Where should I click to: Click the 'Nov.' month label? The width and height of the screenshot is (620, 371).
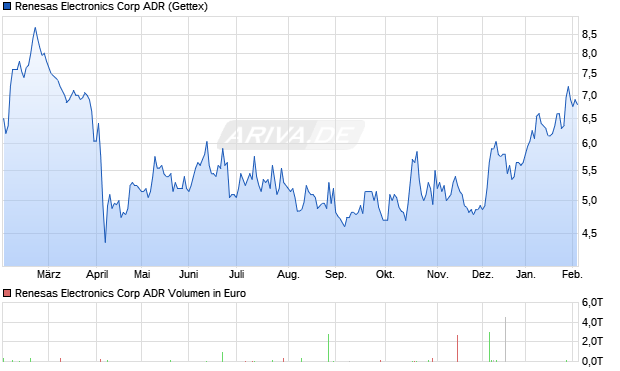[x=437, y=274]
